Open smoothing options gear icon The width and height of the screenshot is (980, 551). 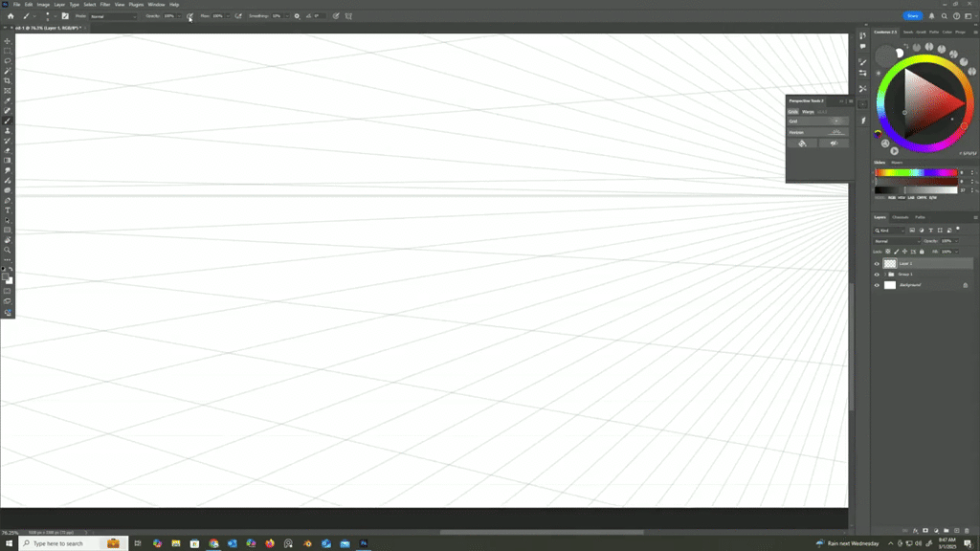click(297, 16)
